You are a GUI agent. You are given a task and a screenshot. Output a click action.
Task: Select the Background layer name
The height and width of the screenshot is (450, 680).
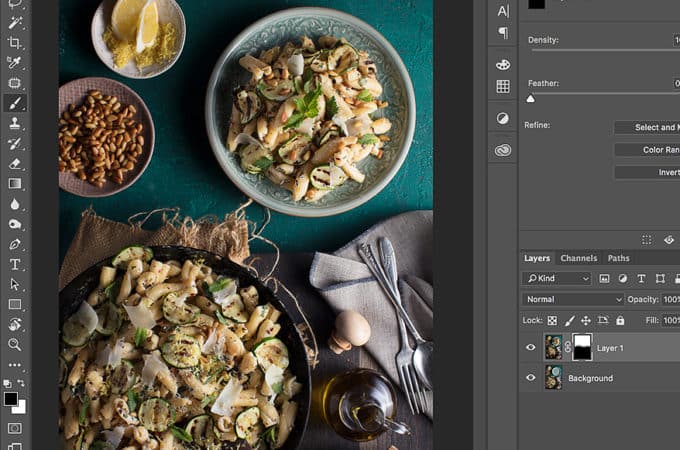(x=591, y=378)
